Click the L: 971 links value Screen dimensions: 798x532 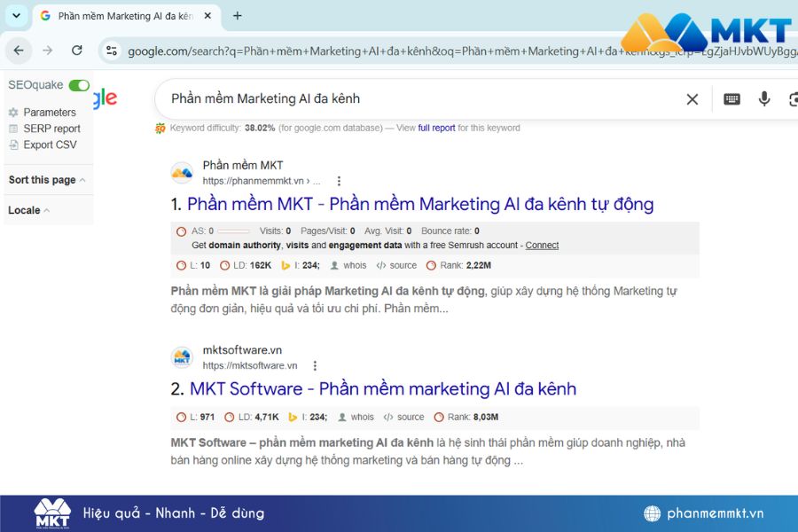(x=207, y=417)
